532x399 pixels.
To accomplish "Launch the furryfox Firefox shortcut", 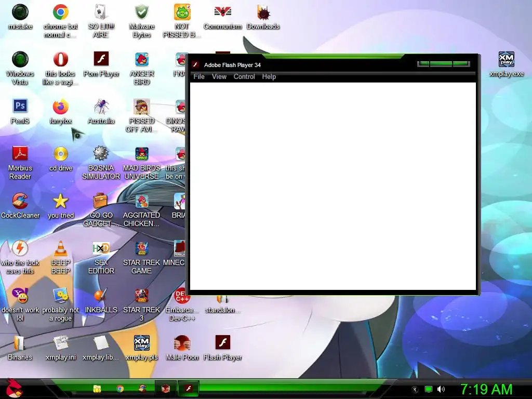I will (x=61, y=111).
